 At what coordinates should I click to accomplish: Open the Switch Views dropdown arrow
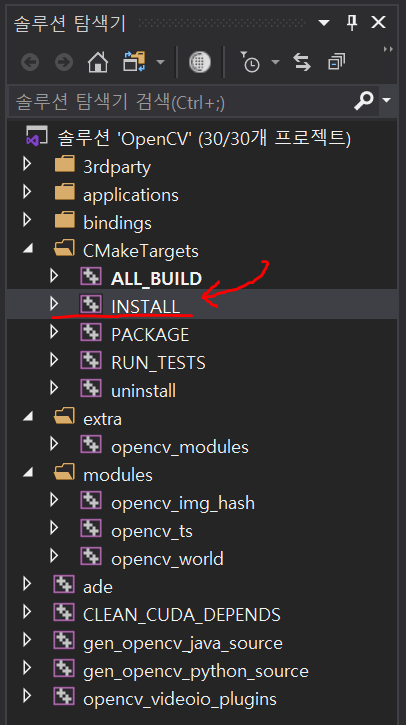160,62
